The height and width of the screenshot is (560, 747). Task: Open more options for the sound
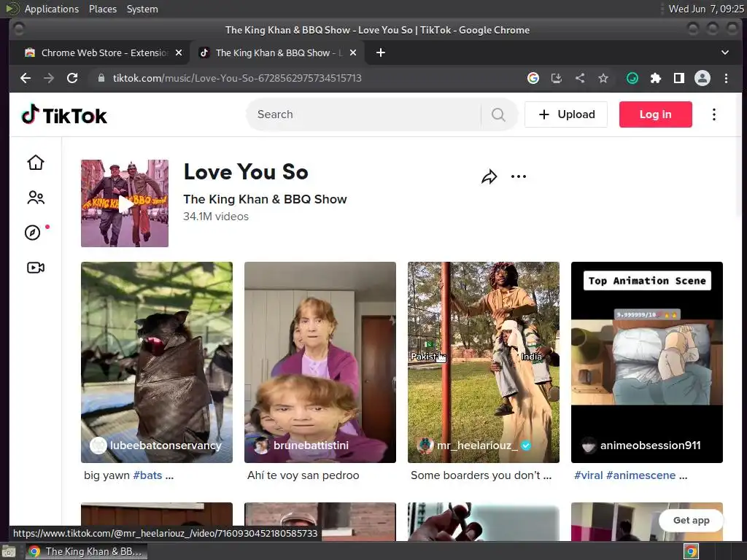(519, 176)
